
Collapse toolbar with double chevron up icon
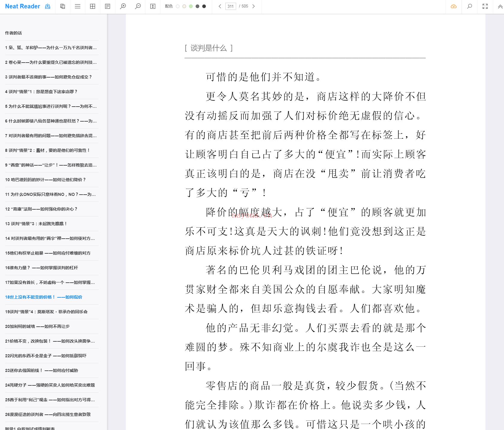tap(500, 6)
